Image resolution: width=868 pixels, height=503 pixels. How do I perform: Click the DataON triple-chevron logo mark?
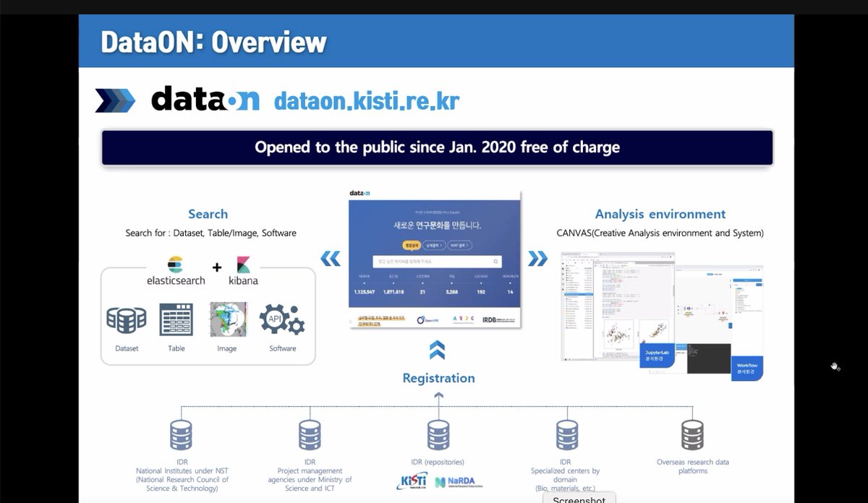tap(115, 100)
